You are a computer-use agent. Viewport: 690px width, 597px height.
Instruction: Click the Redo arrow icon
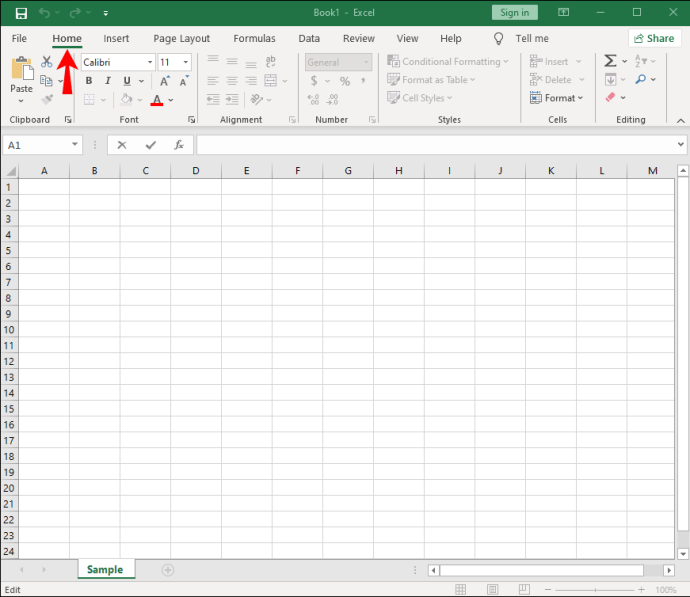click(x=75, y=13)
